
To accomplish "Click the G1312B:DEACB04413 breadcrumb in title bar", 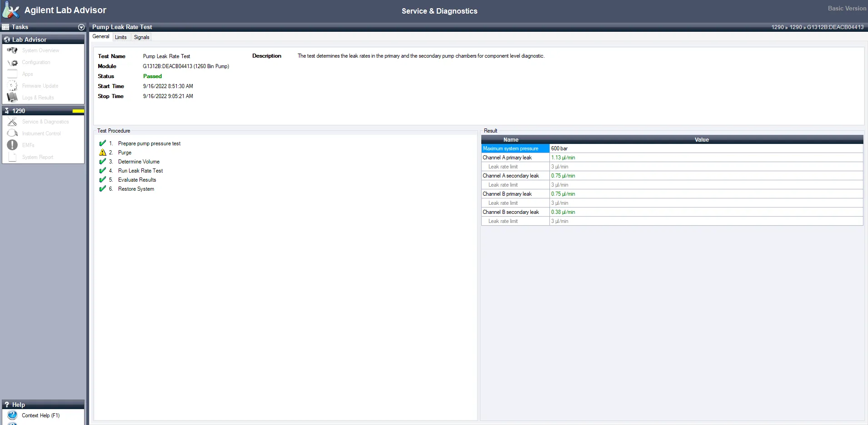I will (x=835, y=27).
